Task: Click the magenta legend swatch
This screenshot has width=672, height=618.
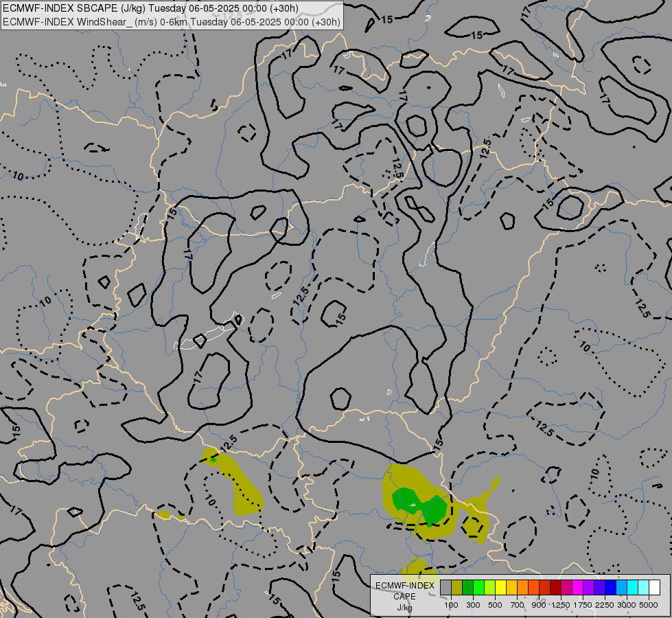Action: (x=578, y=587)
